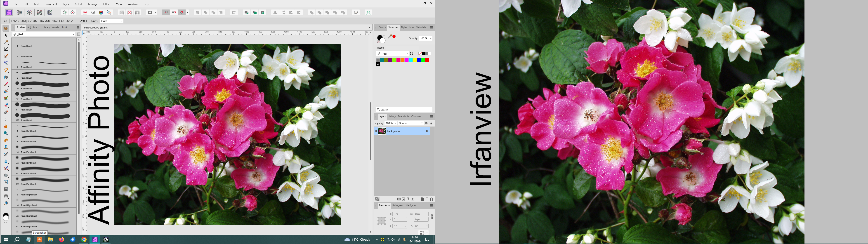The image size is (868, 244).
Task: Toggle the Quick Mask button
Action: pos(150,12)
